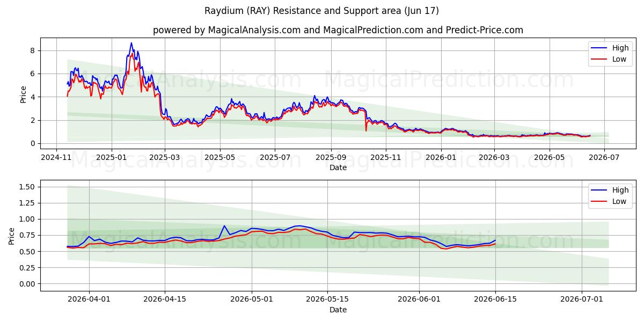This screenshot has height=322, width=644.
Task: Click the bottom chart's y-axis value '1.50'
Action: [27, 187]
